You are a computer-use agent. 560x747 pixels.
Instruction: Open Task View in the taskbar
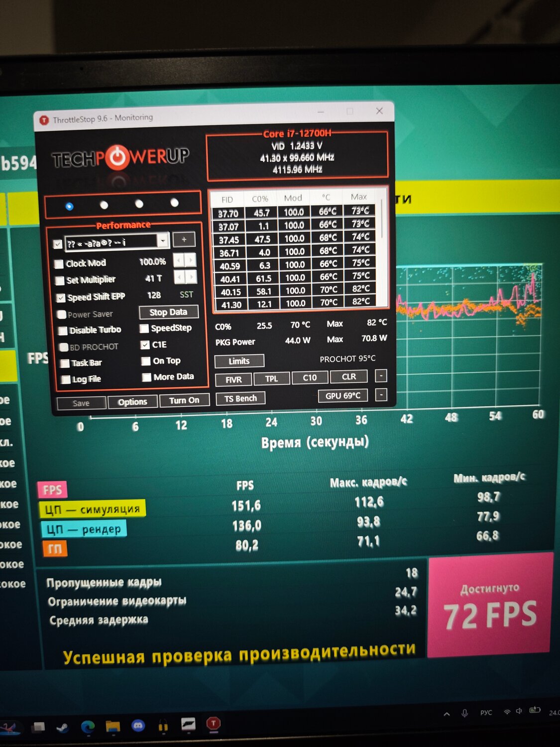pos(38,728)
